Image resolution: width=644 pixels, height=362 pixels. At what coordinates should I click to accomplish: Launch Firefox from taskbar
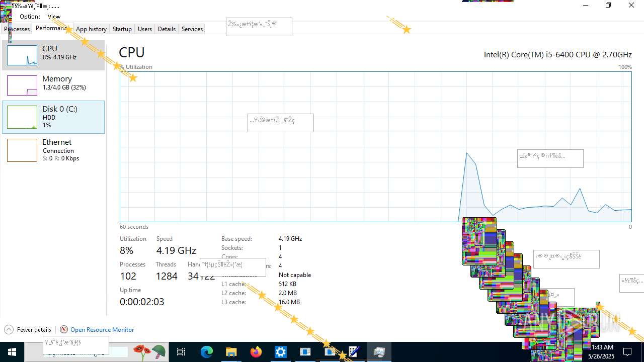point(256,352)
